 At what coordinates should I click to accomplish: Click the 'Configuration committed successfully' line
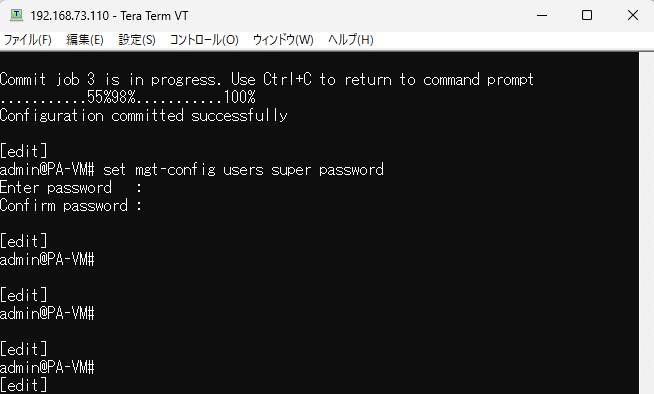[144, 115]
